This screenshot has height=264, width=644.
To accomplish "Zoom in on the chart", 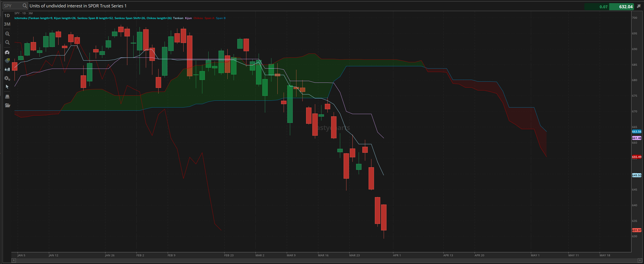I will 7,34.
